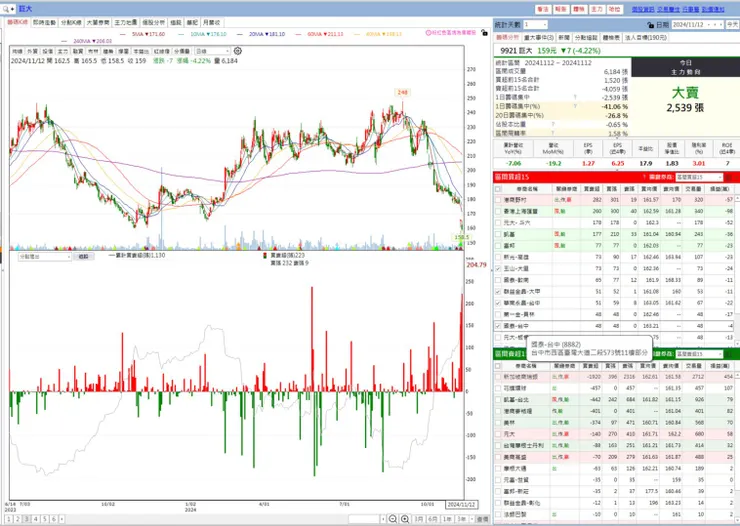Click the red 體檢 button in title bar
The image size is (740, 526).
[x=579, y=9]
